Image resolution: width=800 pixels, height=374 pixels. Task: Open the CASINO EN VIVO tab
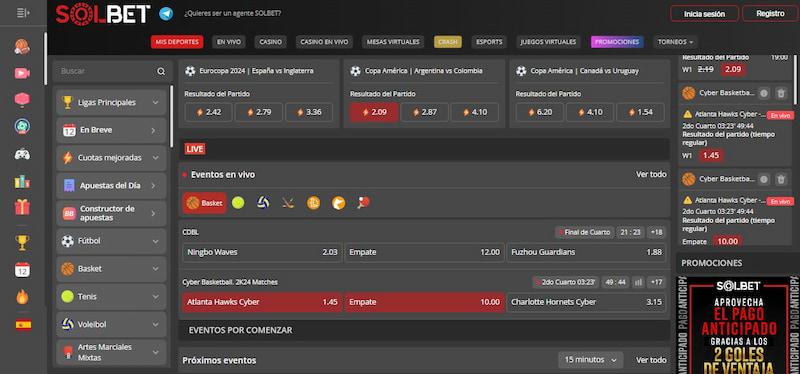(324, 42)
